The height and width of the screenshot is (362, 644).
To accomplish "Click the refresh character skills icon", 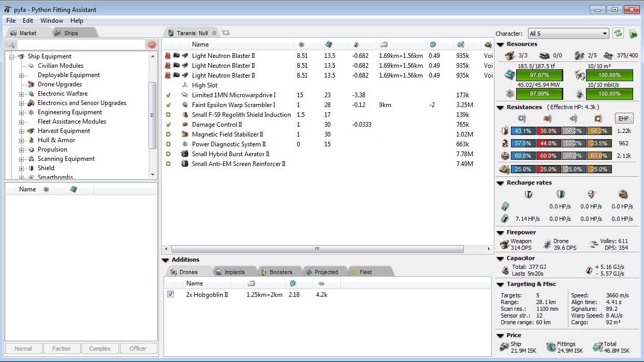I will (618, 33).
